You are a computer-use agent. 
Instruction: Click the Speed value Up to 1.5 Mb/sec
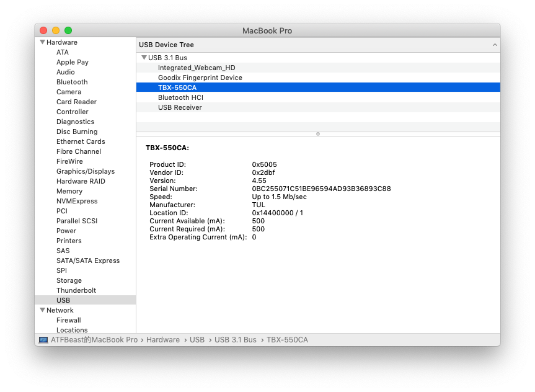pyautogui.click(x=279, y=197)
